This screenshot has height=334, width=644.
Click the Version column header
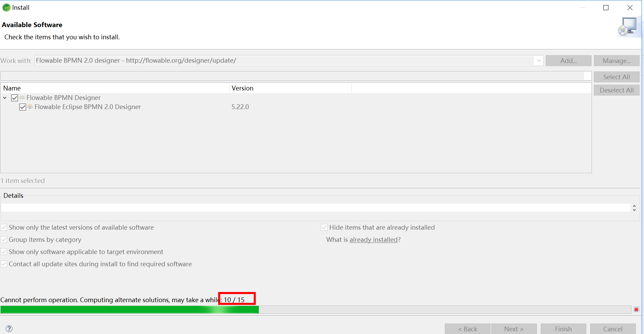(x=290, y=88)
